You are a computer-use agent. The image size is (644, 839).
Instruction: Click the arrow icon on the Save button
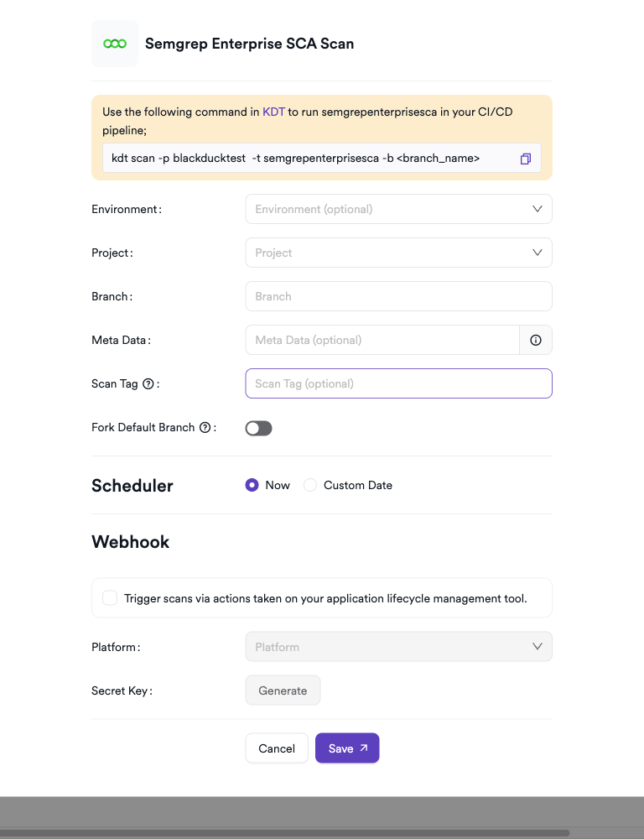click(x=364, y=748)
